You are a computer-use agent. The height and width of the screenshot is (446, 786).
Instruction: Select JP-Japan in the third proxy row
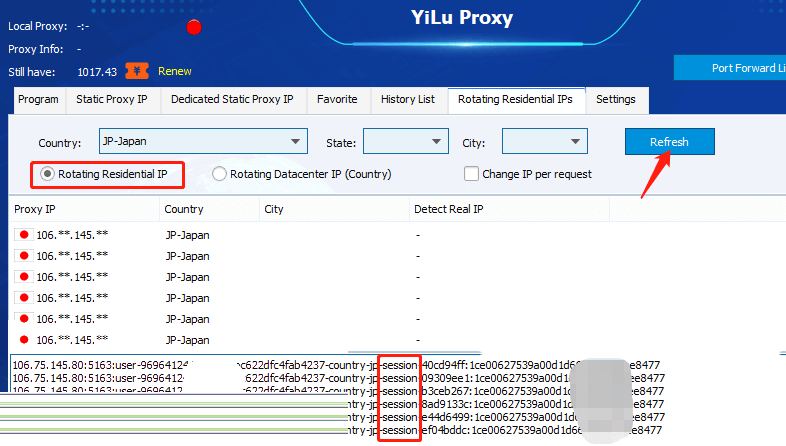click(x=187, y=277)
